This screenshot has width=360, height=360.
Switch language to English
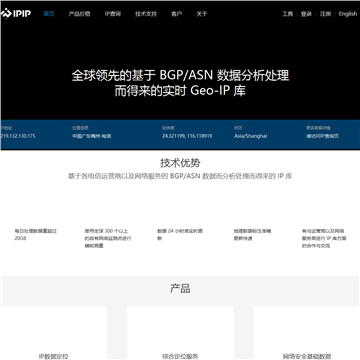click(348, 14)
